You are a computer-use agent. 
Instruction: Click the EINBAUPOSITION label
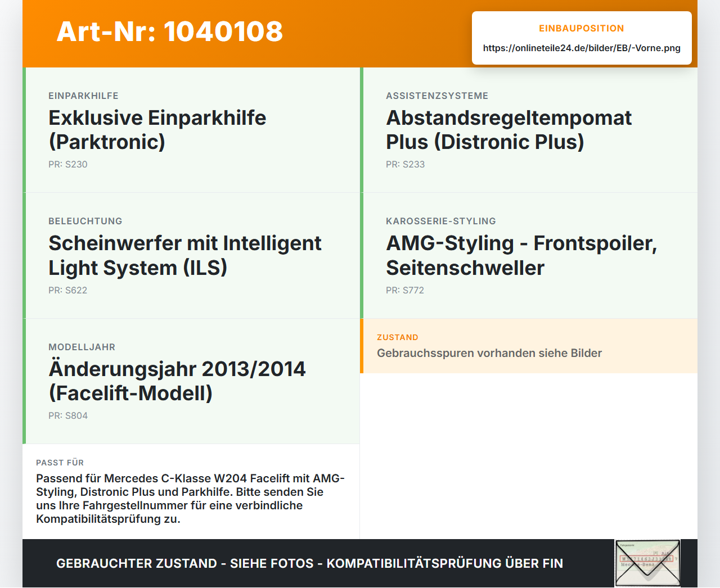pyautogui.click(x=582, y=28)
